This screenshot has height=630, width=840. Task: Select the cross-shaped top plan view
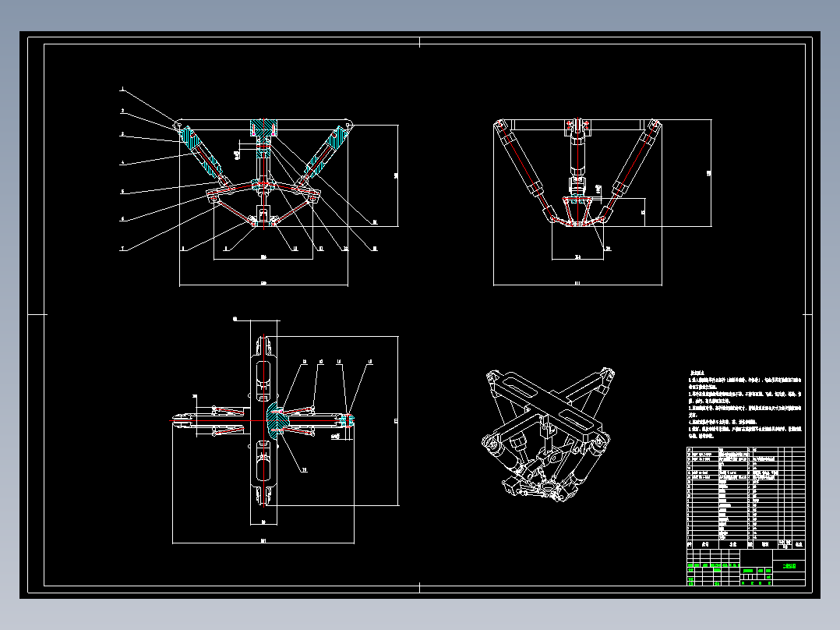[x=263, y=421]
